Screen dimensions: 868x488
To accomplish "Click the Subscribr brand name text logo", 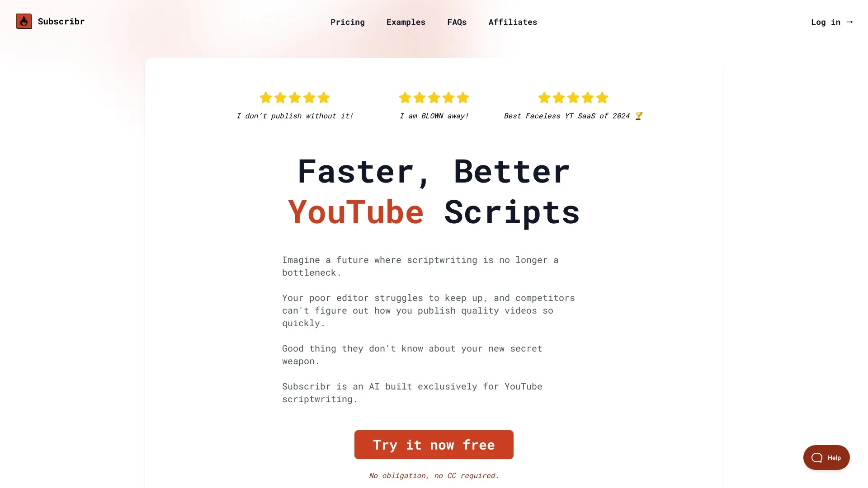I will pos(61,21).
